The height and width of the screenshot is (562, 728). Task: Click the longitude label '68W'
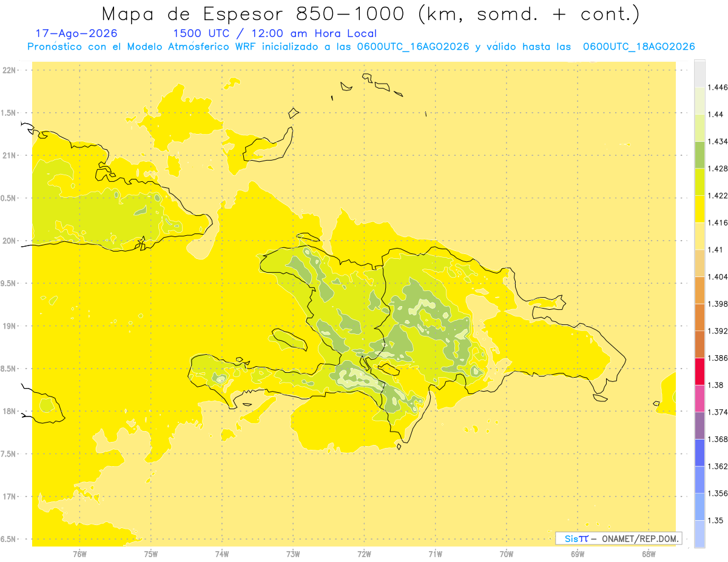coord(649,554)
